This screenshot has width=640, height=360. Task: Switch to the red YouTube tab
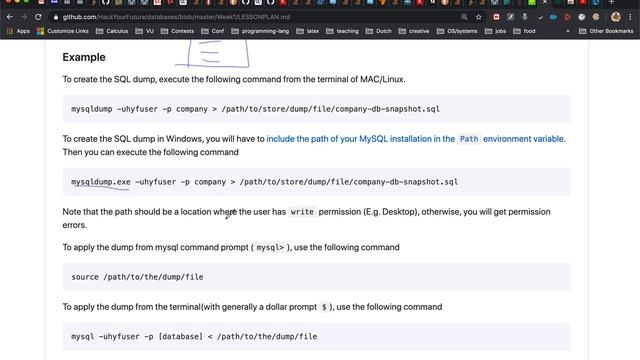pyautogui.click(x=583, y=2)
